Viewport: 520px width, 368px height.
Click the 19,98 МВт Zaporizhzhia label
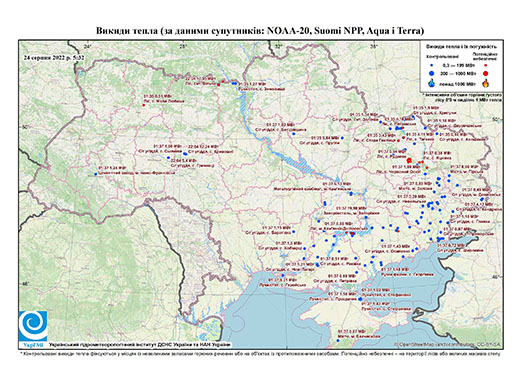pos(352,208)
